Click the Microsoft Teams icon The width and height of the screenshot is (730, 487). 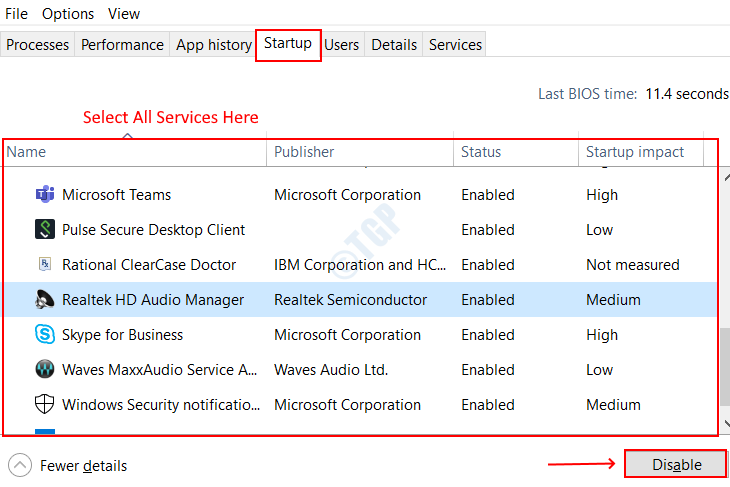click(x=45, y=194)
